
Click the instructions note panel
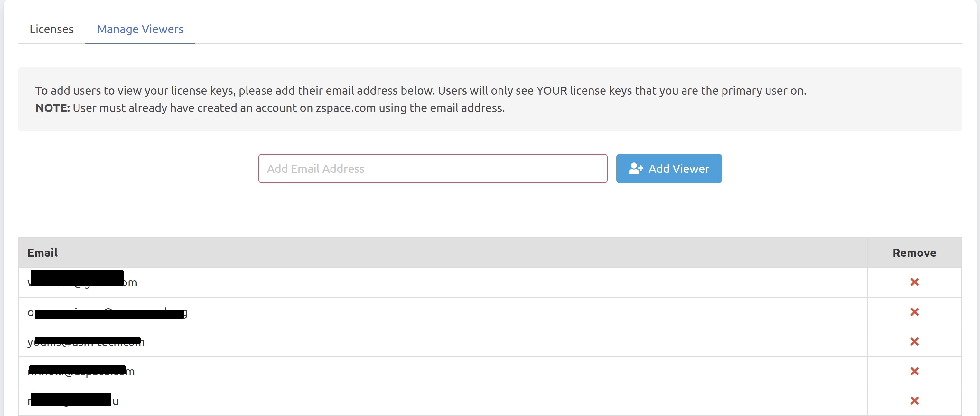490,99
